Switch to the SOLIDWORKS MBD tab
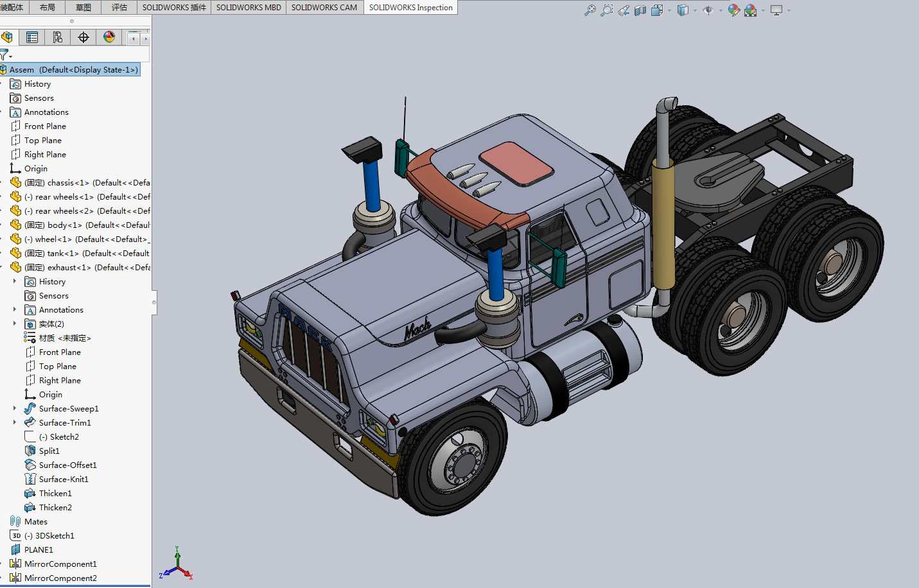The height and width of the screenshot is (588, 919). [249, 7]
